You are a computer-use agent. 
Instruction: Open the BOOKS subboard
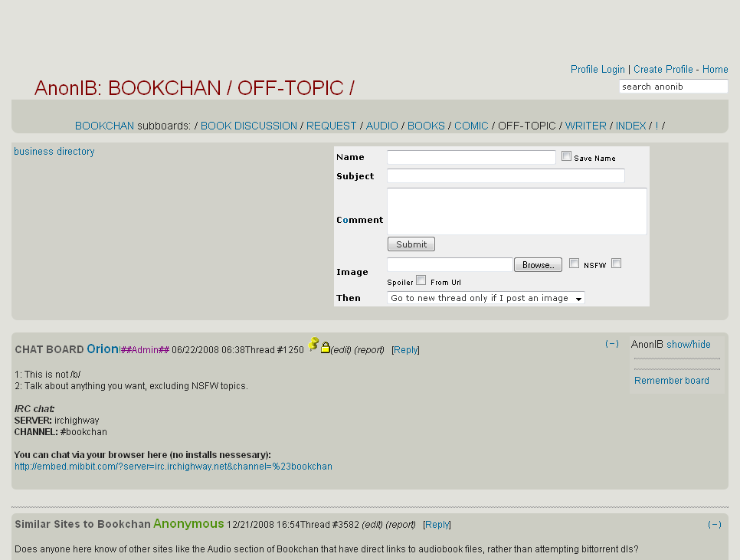click(x=426, y=126)
